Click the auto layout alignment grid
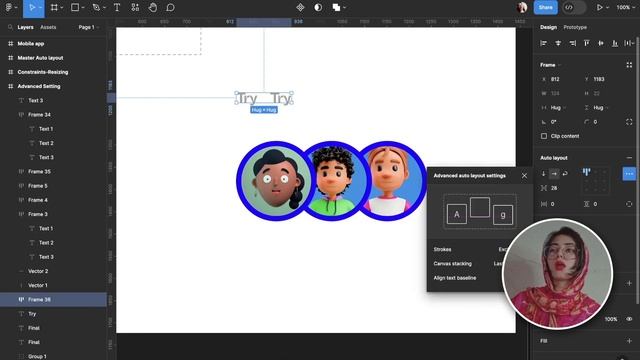 click(595, 181)
